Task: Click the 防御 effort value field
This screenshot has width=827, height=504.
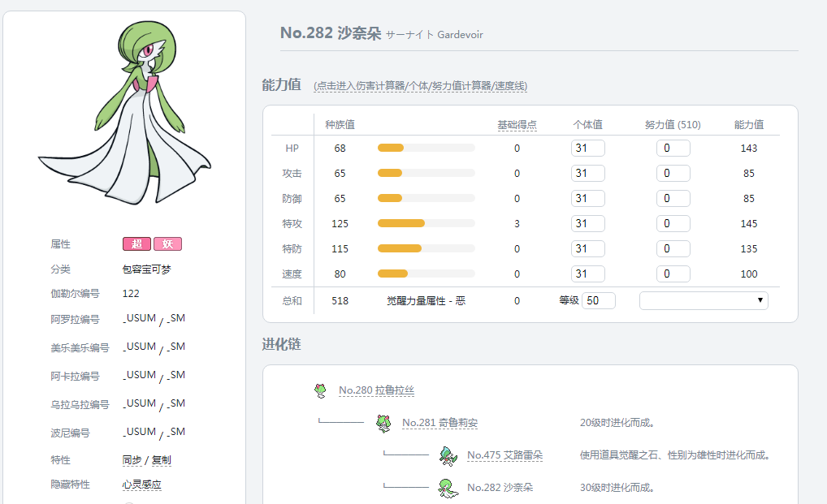Action: coord(673,199)
